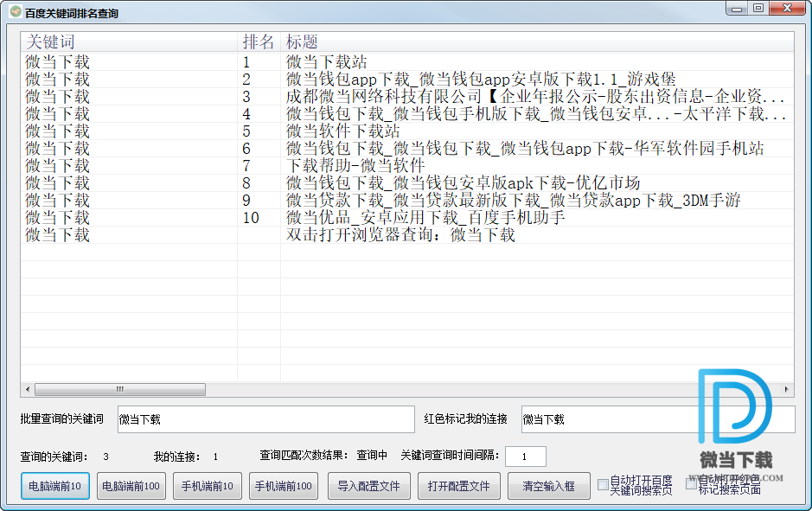Click the 关键词查询时间间隔 value box
The image size is (812, 511).
click(526, 457)
